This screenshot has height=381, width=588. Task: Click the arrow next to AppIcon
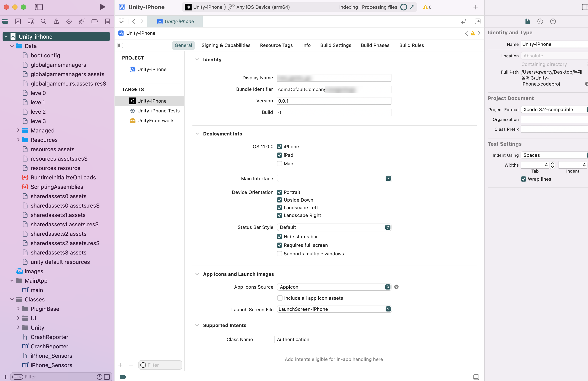[396, 287]
